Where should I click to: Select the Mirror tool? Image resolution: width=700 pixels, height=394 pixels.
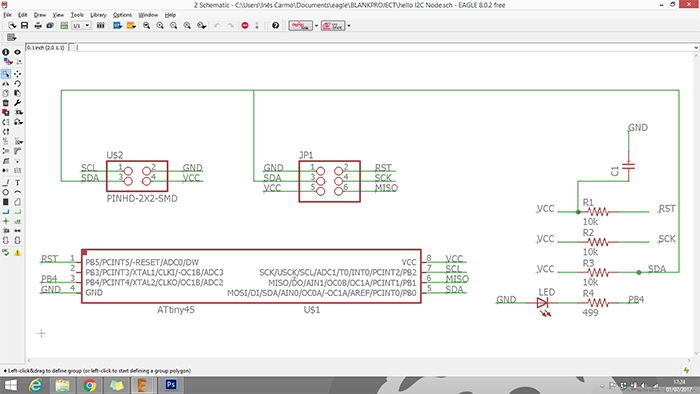[x=5, y=83]
